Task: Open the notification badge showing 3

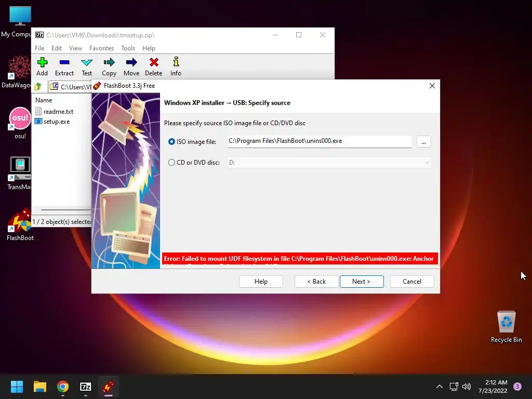Action: pyautogui.click(x=517, y=387)
